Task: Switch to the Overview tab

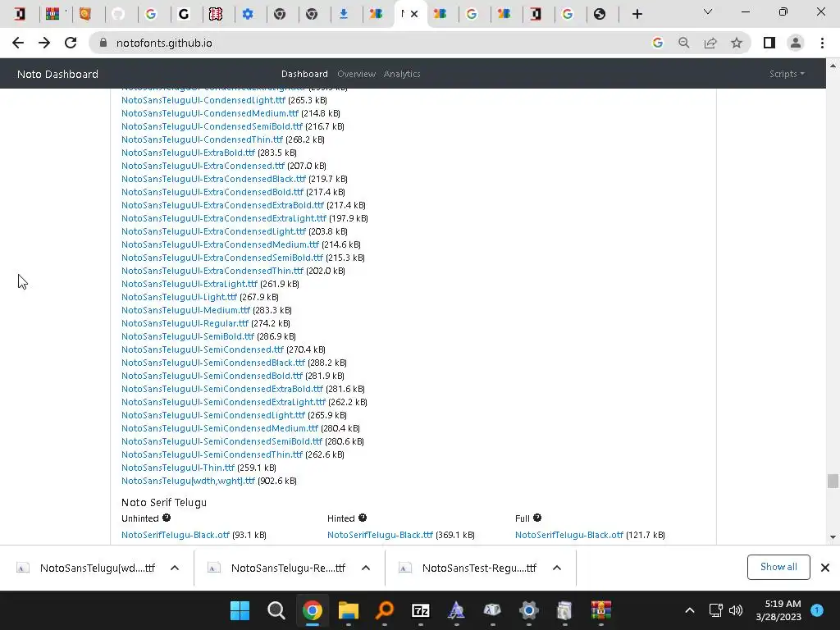Action: (356, 74)
